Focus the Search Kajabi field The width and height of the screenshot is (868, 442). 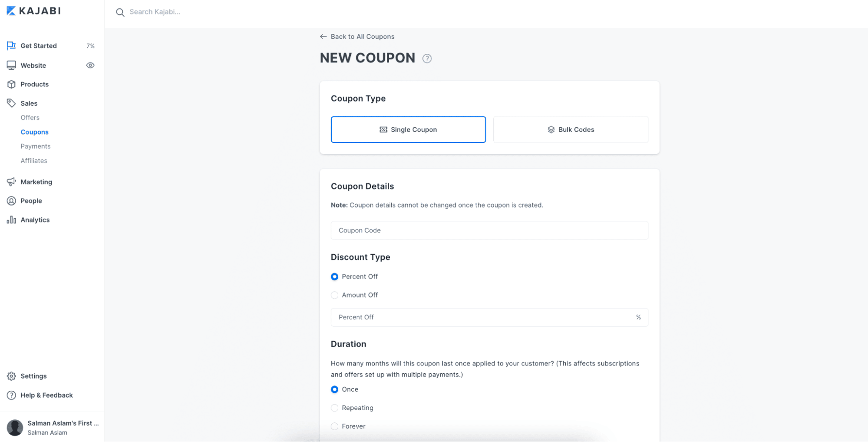point(155,12)
